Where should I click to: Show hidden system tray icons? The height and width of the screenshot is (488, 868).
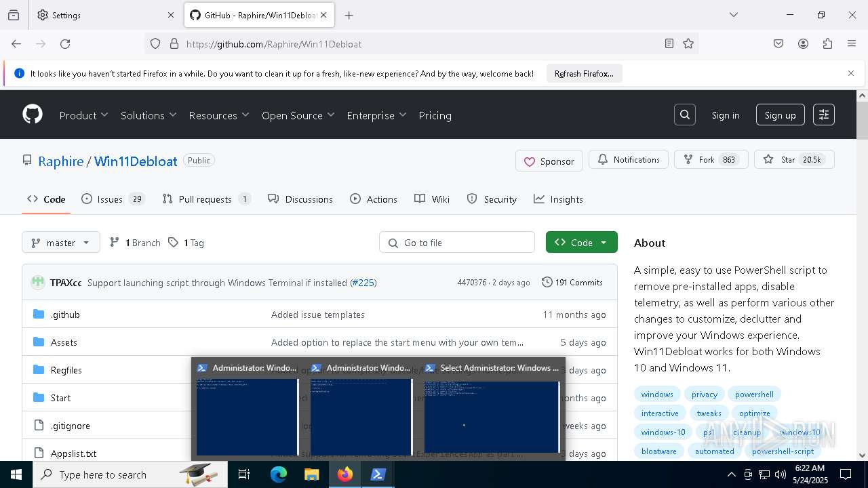[731, 474]
